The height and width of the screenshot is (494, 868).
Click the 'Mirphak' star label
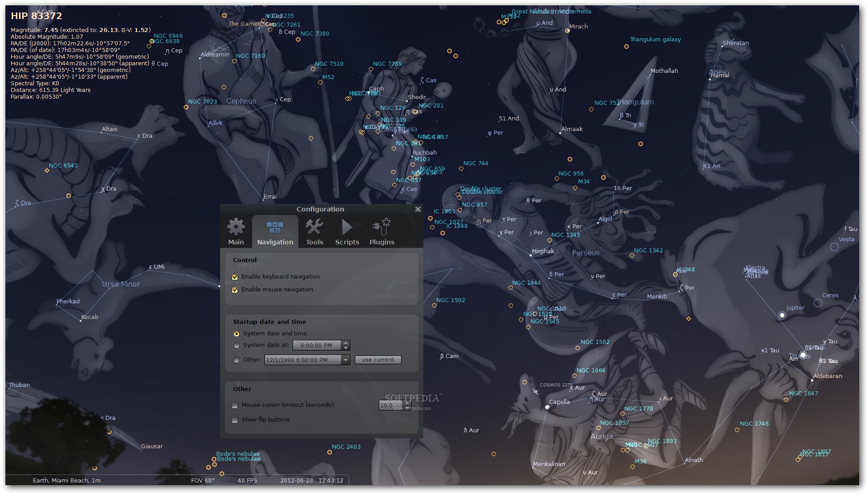543,251
